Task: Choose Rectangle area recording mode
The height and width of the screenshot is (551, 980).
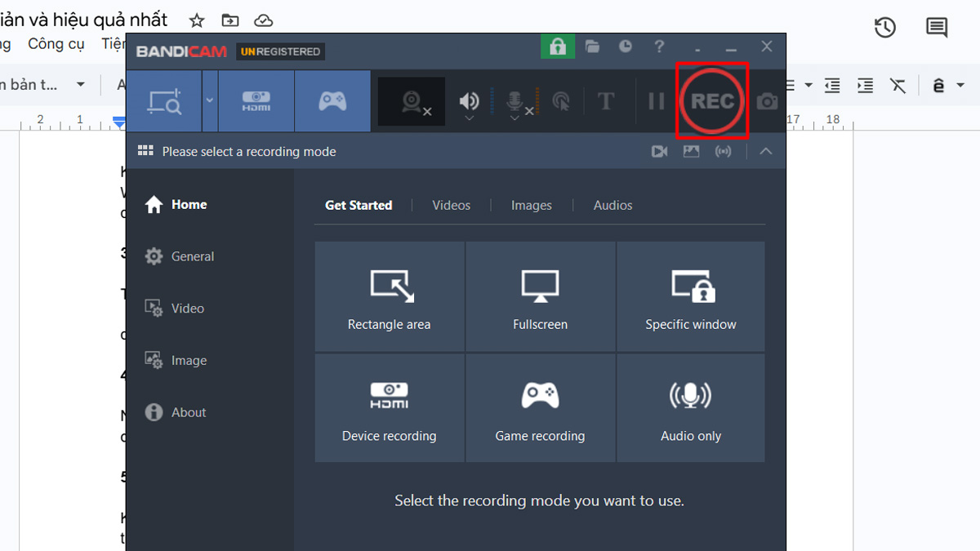Action: coord(390,296)
